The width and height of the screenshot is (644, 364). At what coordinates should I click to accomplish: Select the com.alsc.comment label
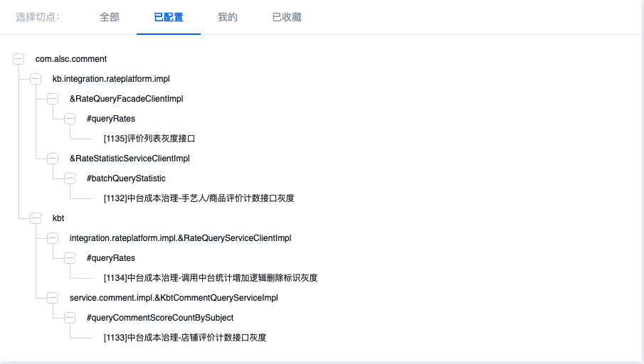coord(71,59)
